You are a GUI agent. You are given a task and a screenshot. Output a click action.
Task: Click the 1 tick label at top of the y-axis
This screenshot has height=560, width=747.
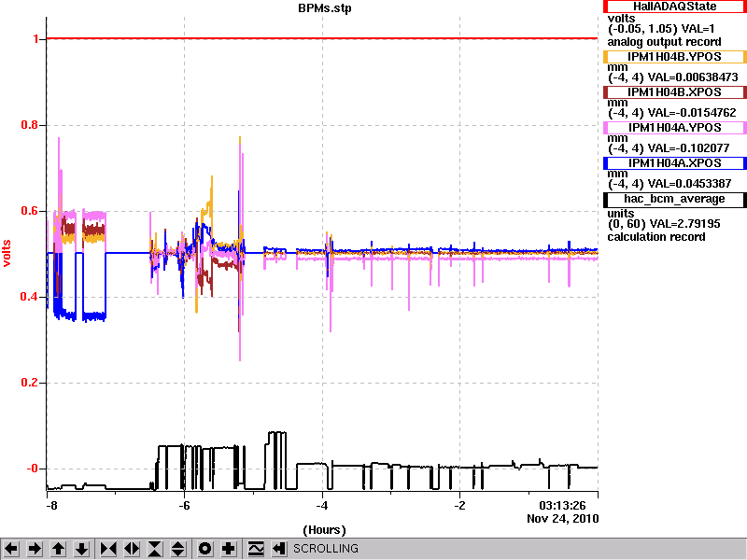(35, 39)
